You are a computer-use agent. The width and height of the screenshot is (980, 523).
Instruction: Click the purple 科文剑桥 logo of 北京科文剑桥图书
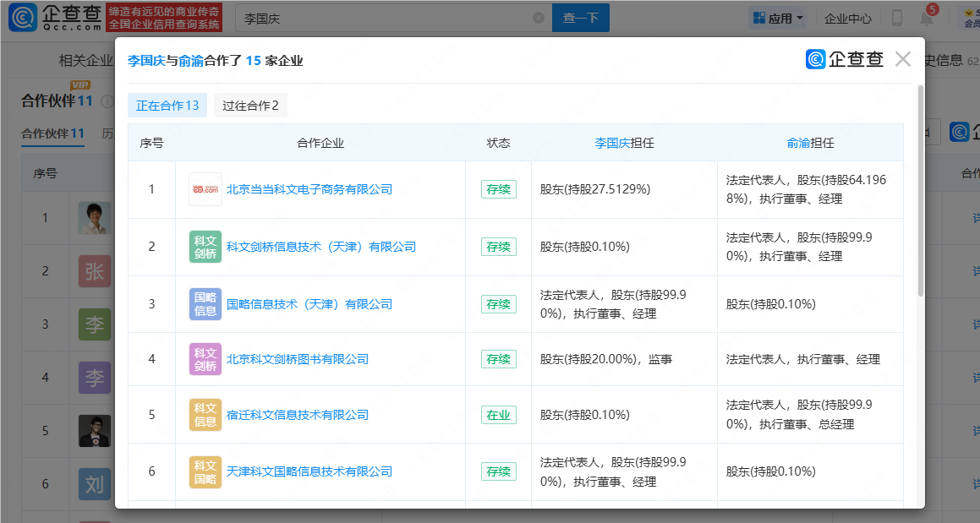click(205, 359)
